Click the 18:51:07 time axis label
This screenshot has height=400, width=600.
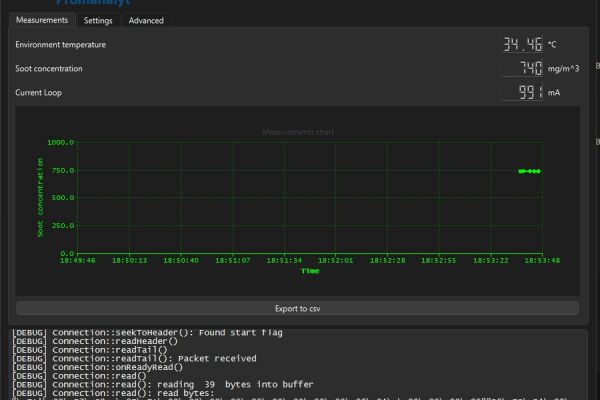pyautogui.click(x=233, y=261)
